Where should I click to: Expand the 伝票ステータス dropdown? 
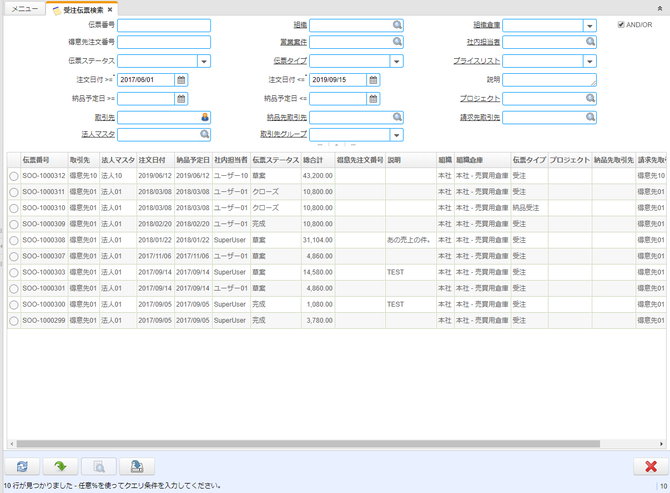click(x=204, y=61)
